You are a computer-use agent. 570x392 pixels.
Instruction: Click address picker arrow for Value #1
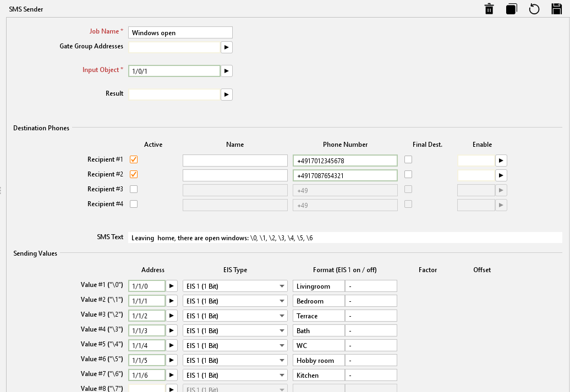coord(172,286)
